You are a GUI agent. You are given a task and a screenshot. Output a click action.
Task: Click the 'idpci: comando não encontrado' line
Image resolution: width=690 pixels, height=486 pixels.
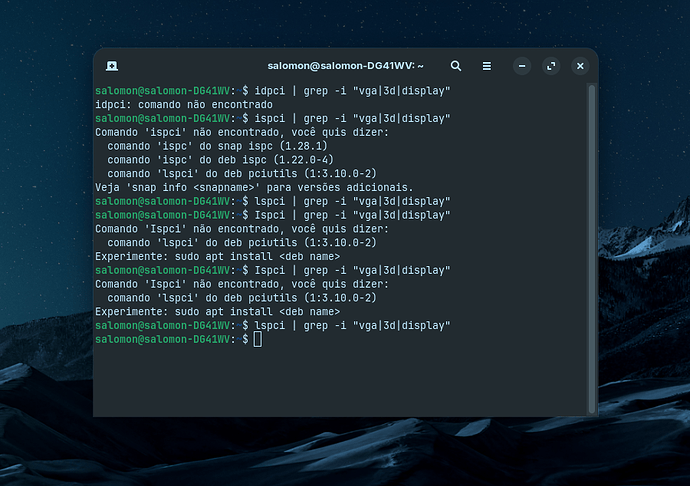click(x=183, y=104)
